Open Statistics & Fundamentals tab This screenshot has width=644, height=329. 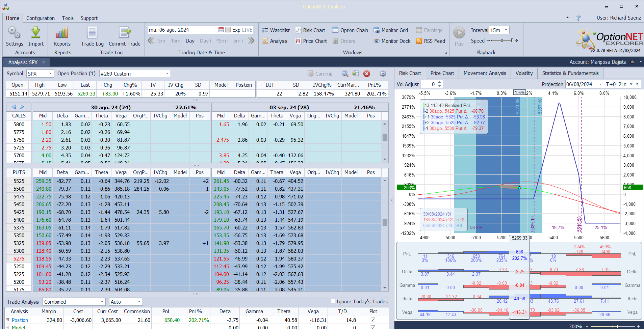(570, 73)
